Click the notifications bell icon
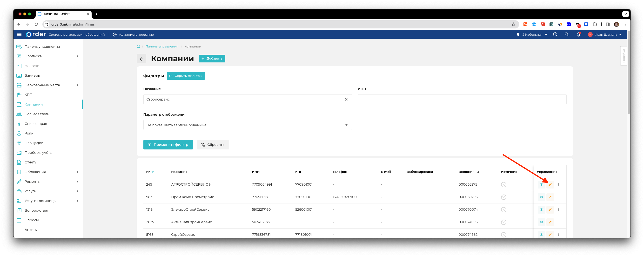The width and height of the screenshot is (644, 256). click(578, 34)
